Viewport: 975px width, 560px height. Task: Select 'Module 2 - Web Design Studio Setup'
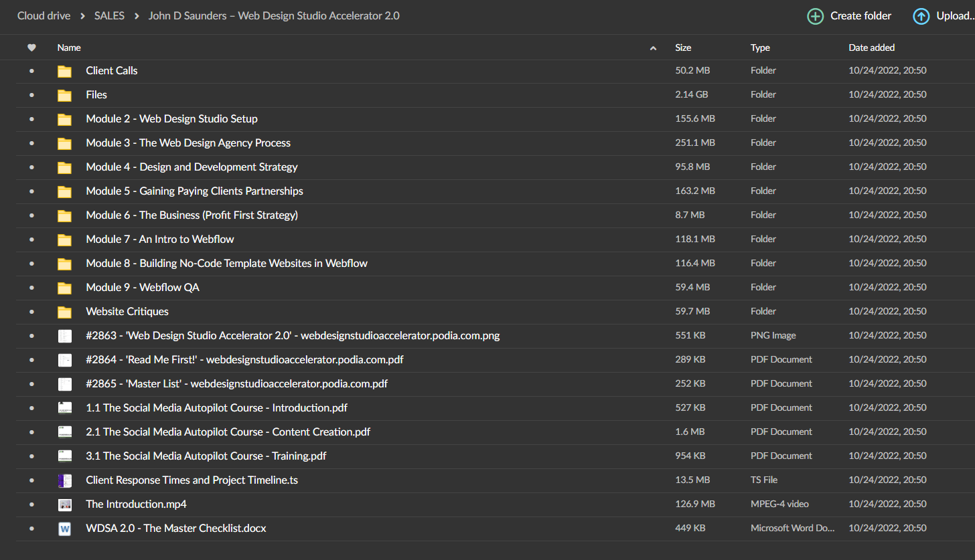(x=171, y=119)
